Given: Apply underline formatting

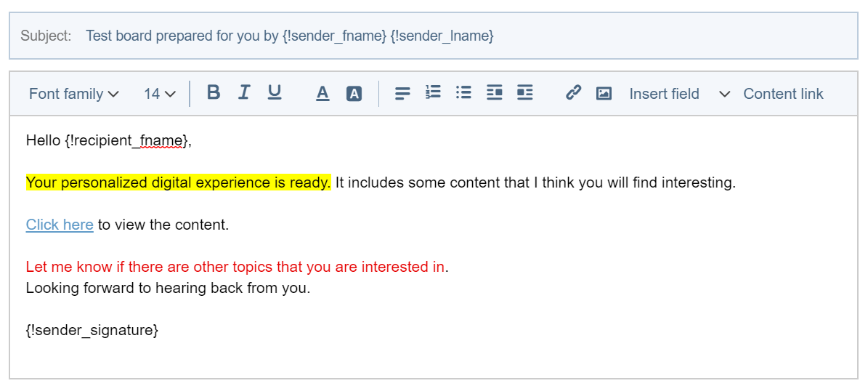Looking at the screenshot, I should coord(275,93).
